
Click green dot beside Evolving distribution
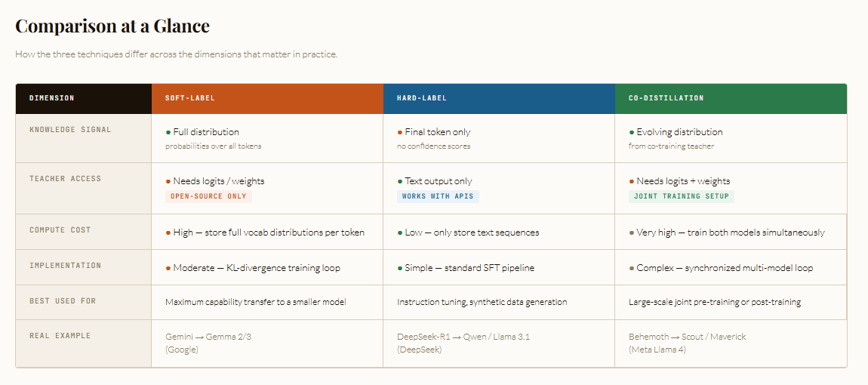click(x=632, y=132)
